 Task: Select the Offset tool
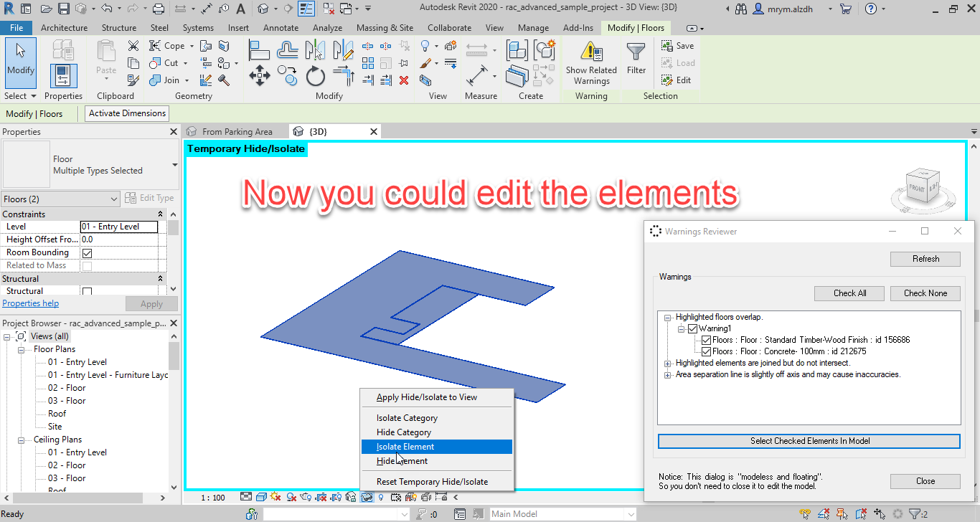(288, 49)
